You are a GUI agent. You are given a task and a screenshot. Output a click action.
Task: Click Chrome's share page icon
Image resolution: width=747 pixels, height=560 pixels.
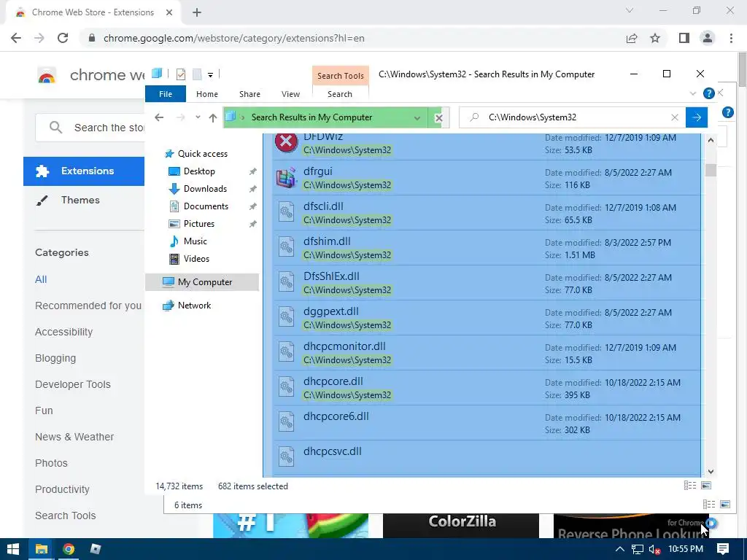point(632,38)
